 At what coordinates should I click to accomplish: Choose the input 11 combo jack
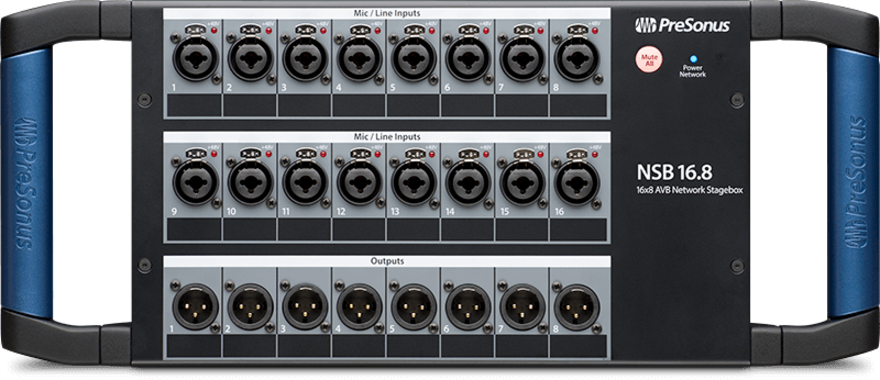tap(305, 182)
